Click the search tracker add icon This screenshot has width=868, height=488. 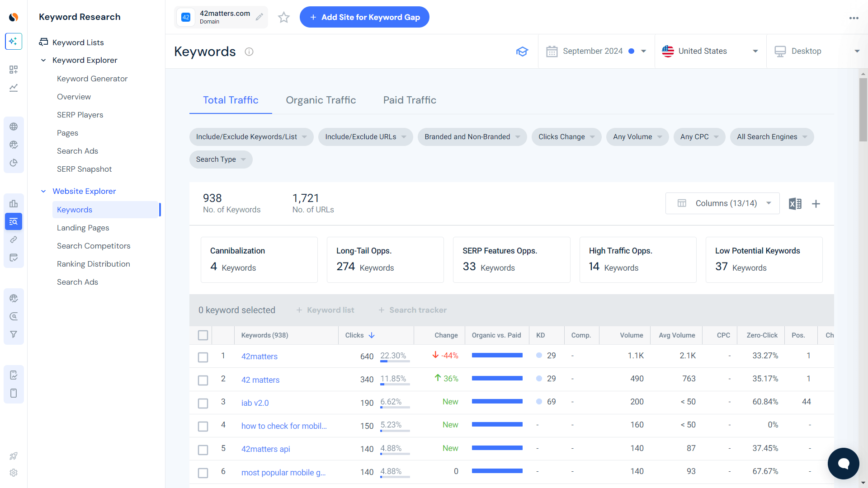(382, 309)
